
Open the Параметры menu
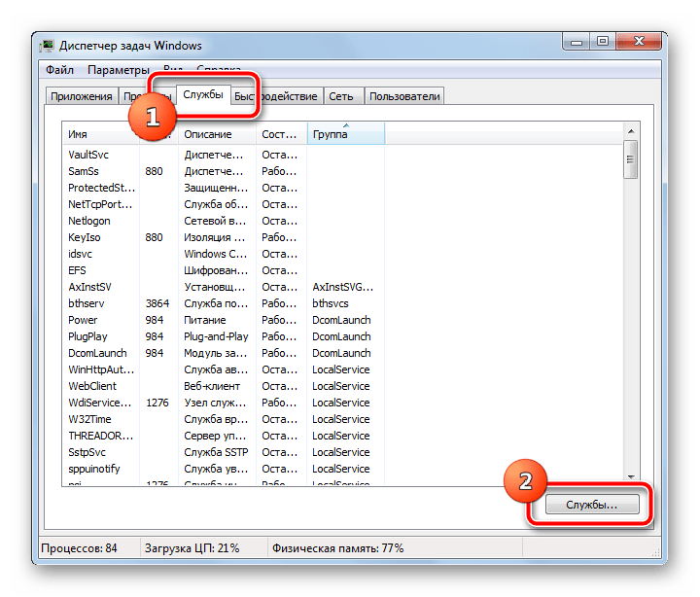pyautogui.click(x=119, y=70)
